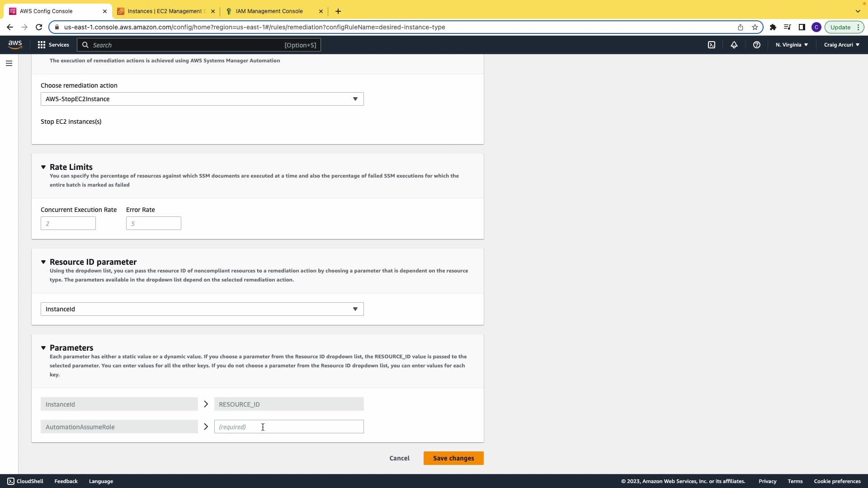Reload the page with refresh icon
This screenshot has width=868, height=488.
point(39,27)
